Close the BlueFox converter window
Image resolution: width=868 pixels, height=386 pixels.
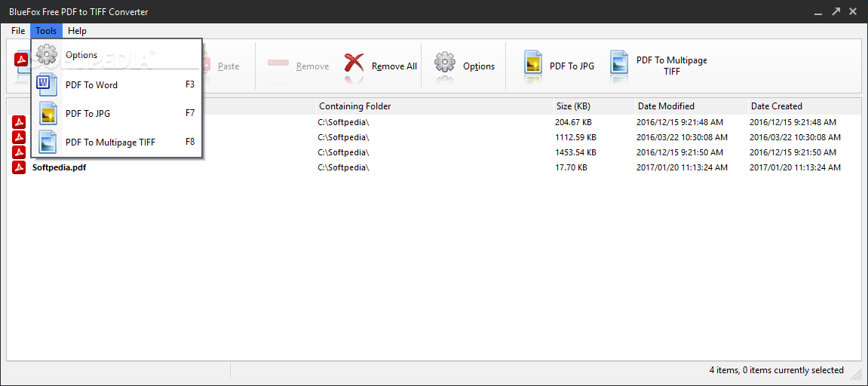click(854, 11)
